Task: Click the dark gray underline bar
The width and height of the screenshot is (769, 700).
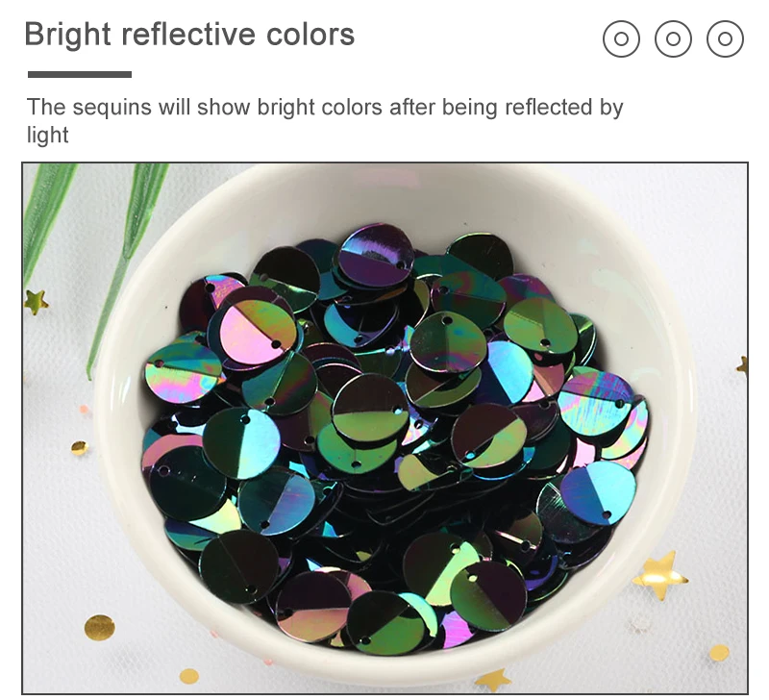Action: pos(80,75)
